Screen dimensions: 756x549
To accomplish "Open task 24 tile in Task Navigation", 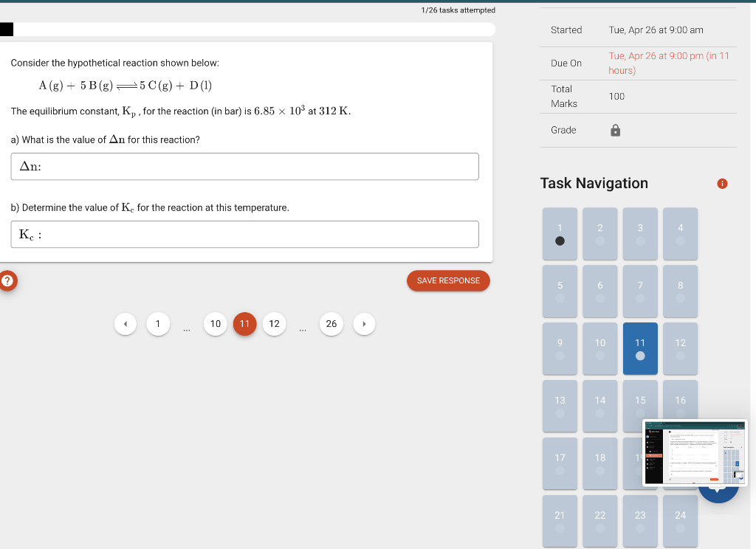I will click(680, 520).
